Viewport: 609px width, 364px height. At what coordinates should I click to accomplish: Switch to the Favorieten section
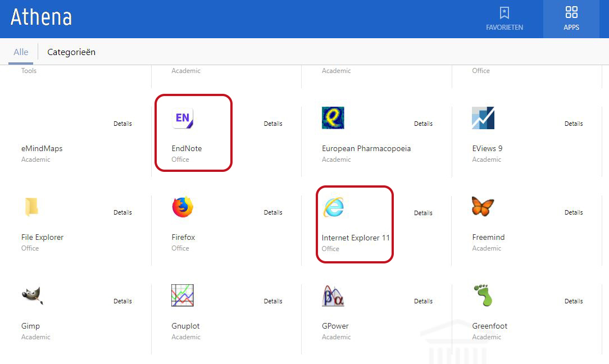tap(505, 19)
